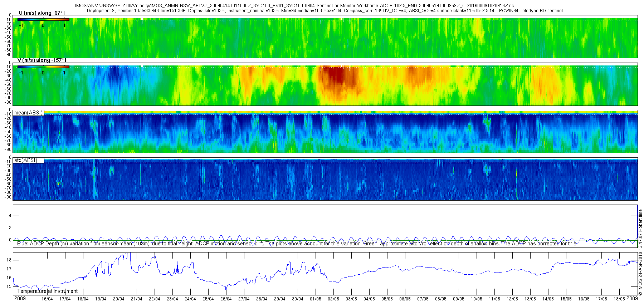Select the 'U (m/s) along -67°T' panel title
644x304 pixels.
(42, 13)
